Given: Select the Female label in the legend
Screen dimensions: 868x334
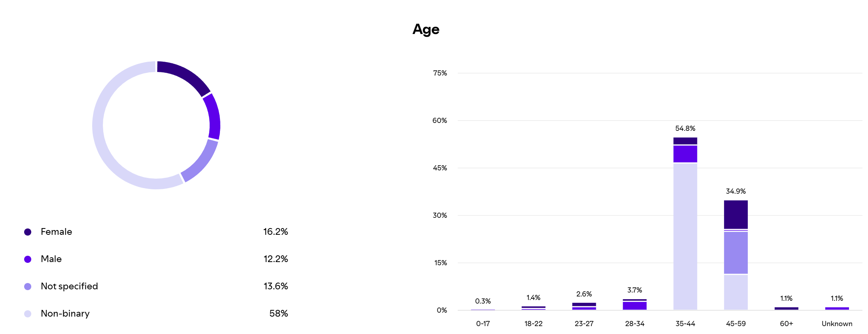Looking at the screenshot, I should (56, 232).
